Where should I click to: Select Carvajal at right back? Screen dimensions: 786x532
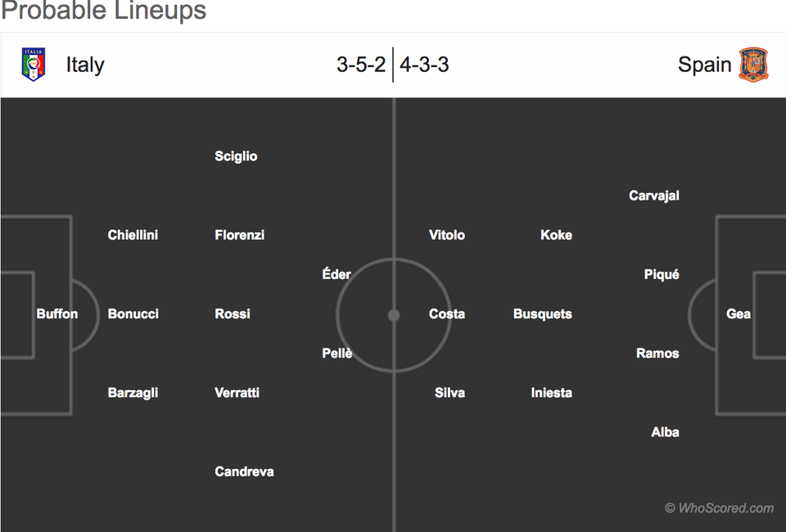coord(654,196)
